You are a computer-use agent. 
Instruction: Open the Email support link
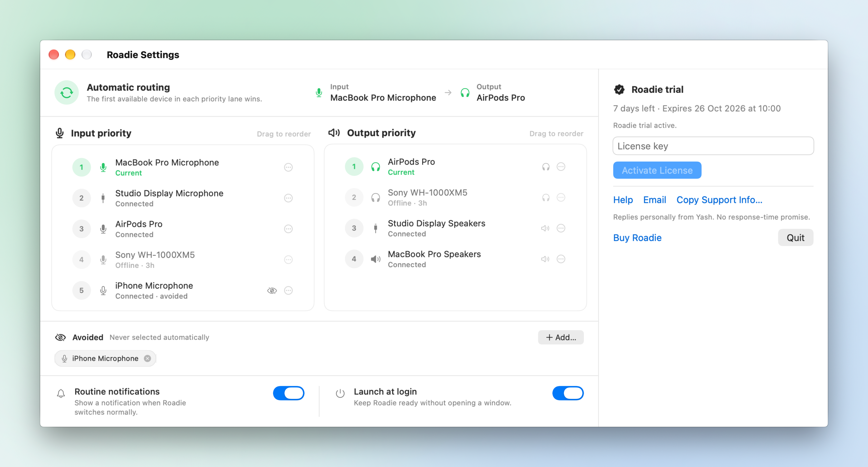coord(654,200)
